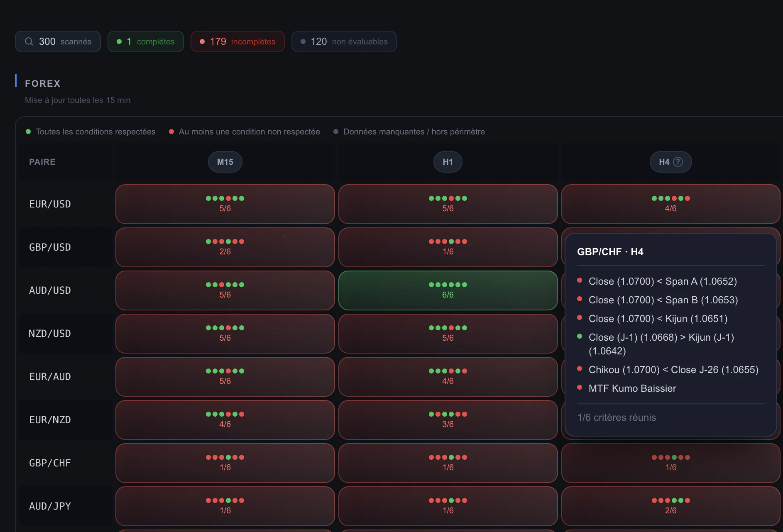Click tooltip line 'Chikou (1.0700) < Close J-26 (1.0655)'
Viewport: 783px width, 532px height.
673,370
